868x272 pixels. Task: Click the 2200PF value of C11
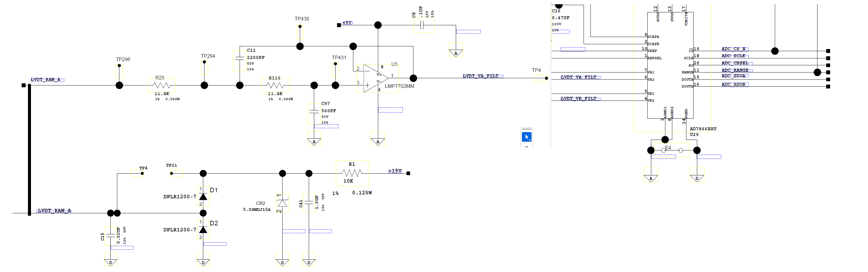tap(256, 57)
